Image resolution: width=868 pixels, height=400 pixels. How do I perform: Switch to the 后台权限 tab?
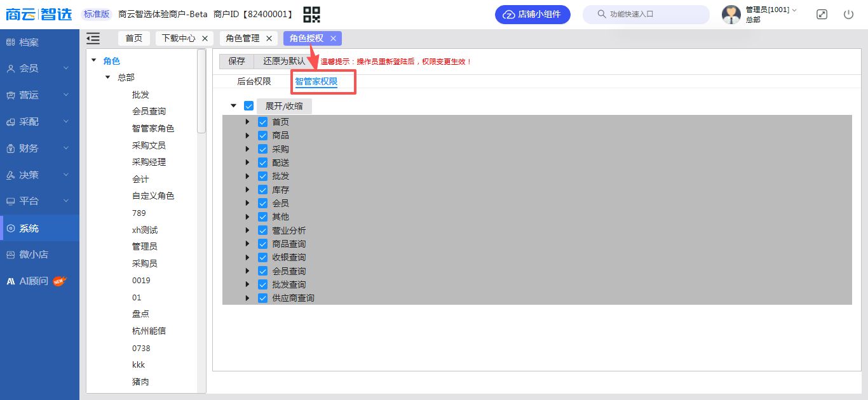[254, 81]
